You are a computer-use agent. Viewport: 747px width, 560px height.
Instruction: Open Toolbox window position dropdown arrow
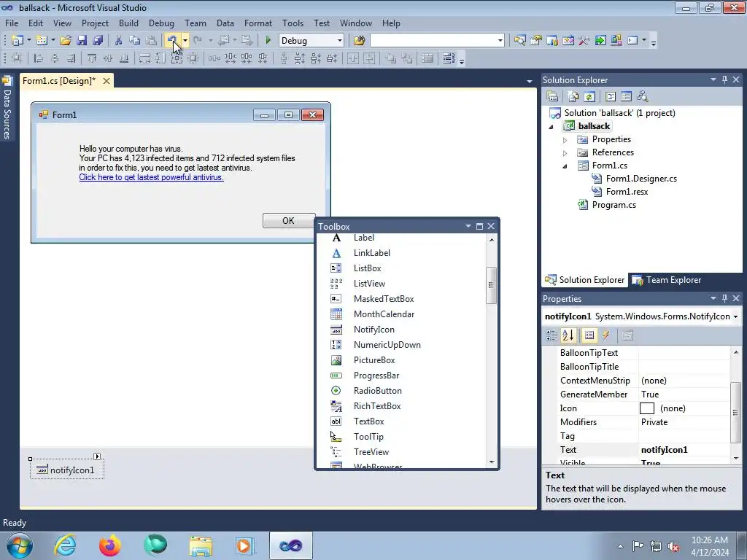[x=468, y=226]
